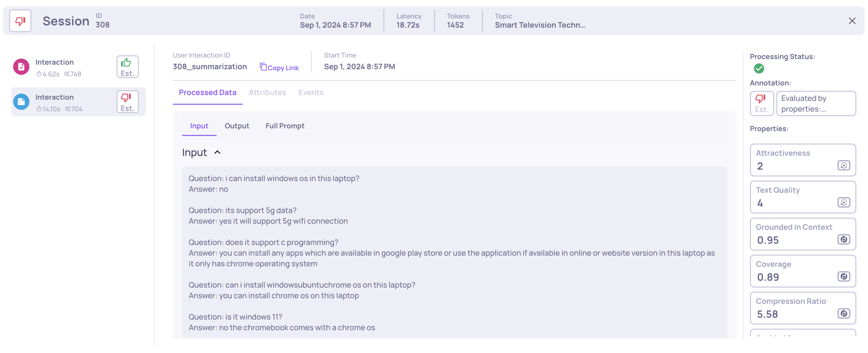This screenshot has width=868, height=353.
Task: Close the session panel
Action: tap(852, 21)
